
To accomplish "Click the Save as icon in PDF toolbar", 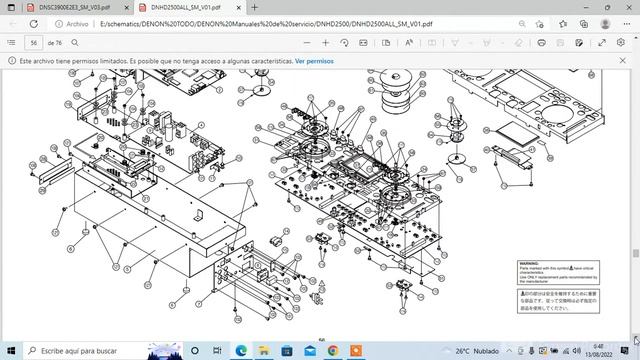I will coord(579,42).
